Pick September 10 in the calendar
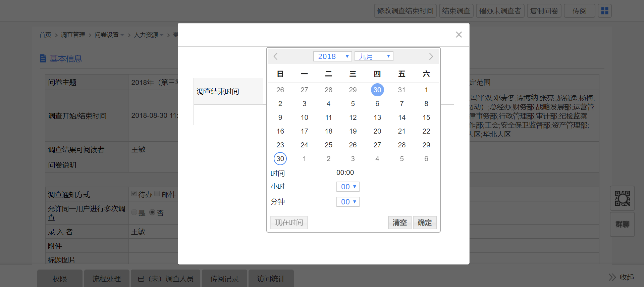 (304, 117)
